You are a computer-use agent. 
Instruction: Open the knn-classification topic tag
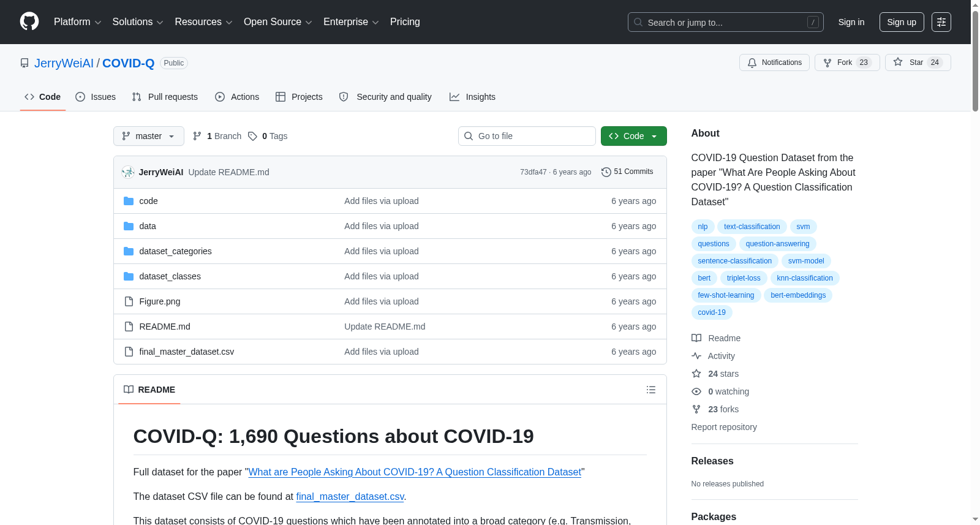pyautogui.click(x=805, y=278)
